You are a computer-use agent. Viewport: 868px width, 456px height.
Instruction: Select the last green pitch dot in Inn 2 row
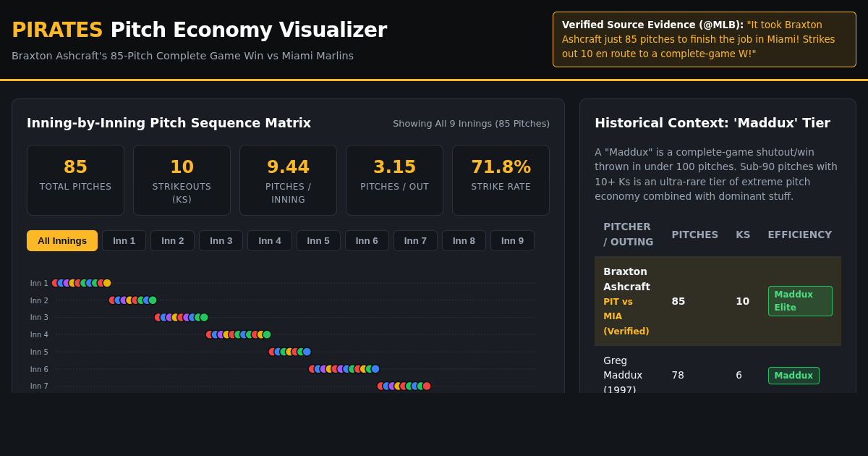[x=153, y=300]
